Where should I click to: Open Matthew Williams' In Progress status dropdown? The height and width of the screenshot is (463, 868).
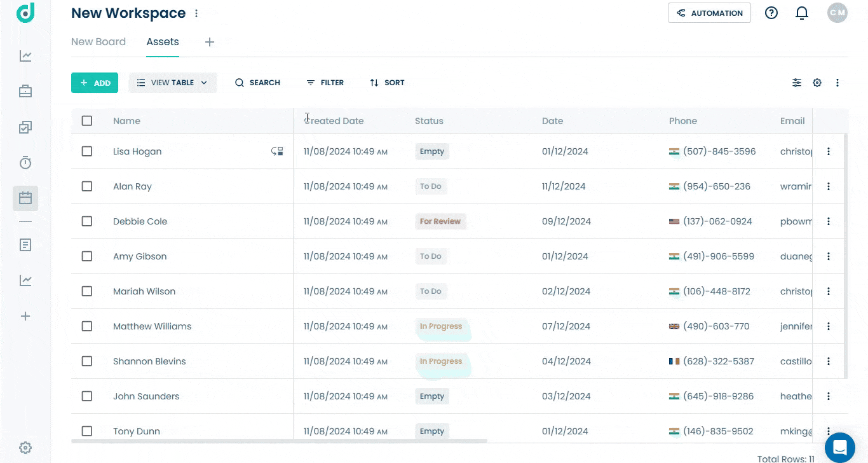pyautogui.click(x=441, y=326)
